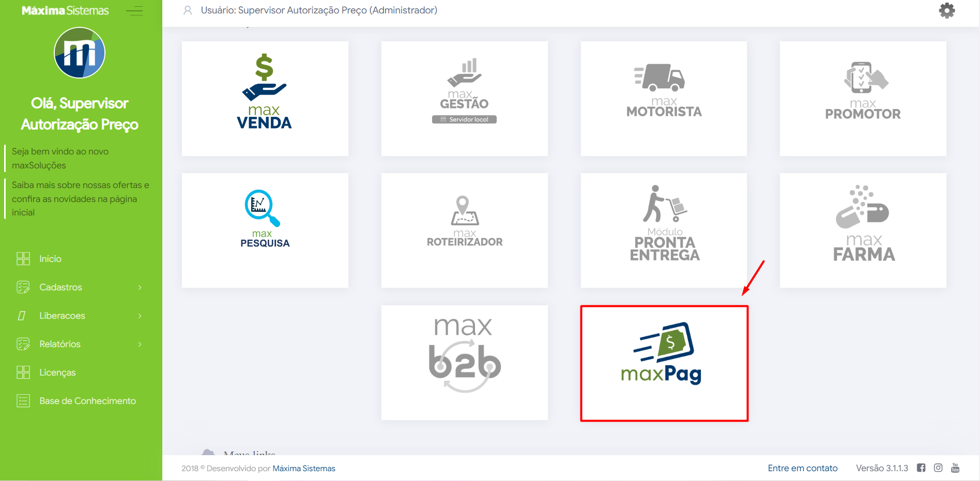Expand the Liberacoes submenu chevron
The image size is (980, 481).
click(140, 316)
